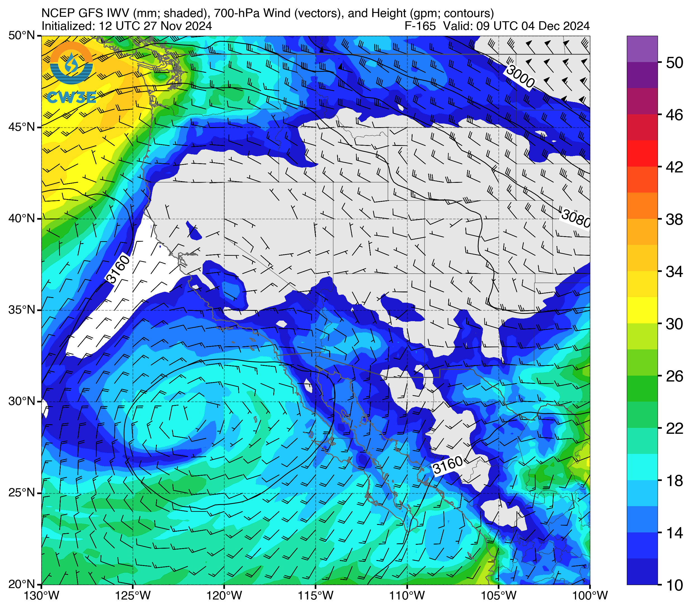
Task: Select the NCEP GFS IWV title line
Action: pos(267,13)
